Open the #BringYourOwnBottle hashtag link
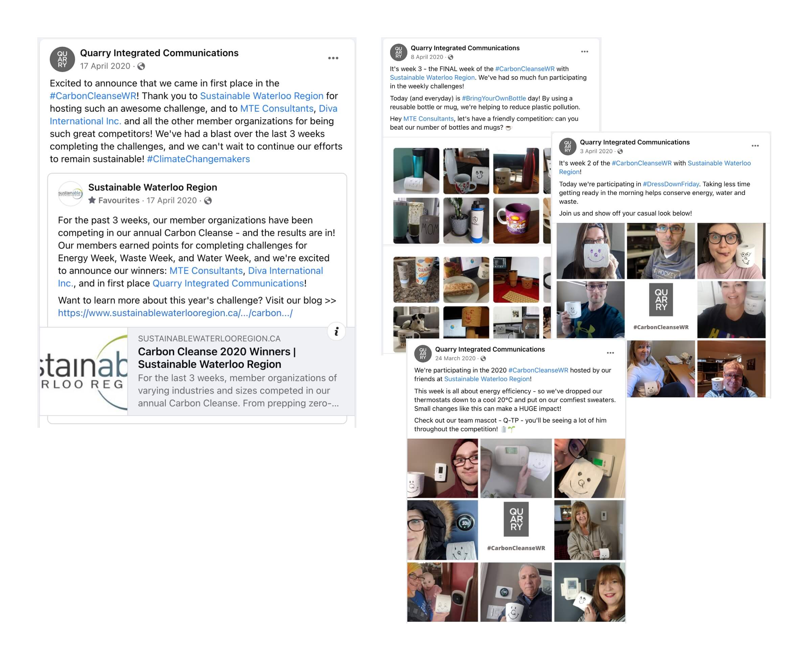The width and height of the screenshot is (812, 660). (494, 98)
